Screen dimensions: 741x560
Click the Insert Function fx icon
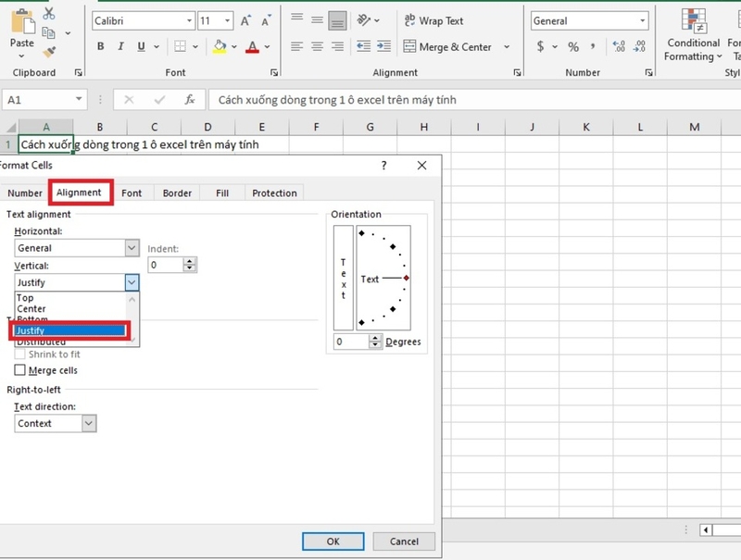coord(190,100)
